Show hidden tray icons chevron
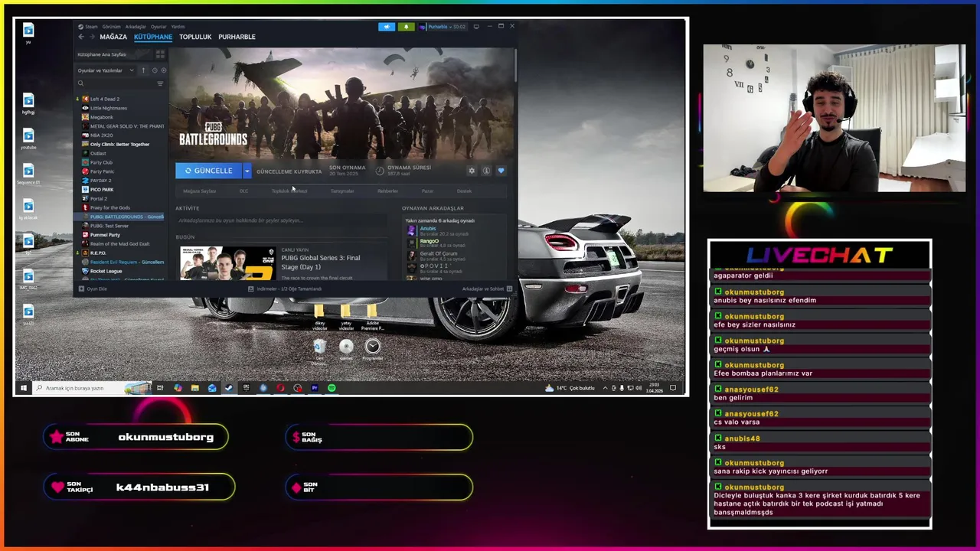Image resolution: width=980 pixels, height=551 pixels. click(605, 388)
